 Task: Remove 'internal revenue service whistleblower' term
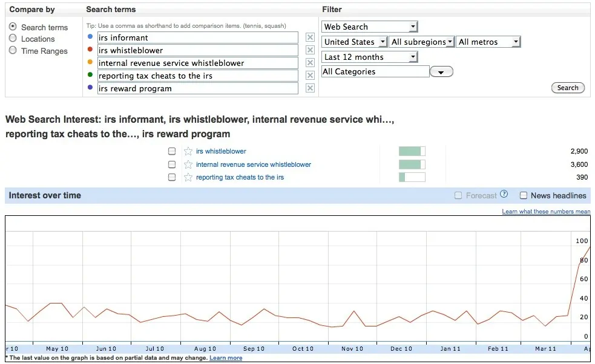click(x=310, y=62)
